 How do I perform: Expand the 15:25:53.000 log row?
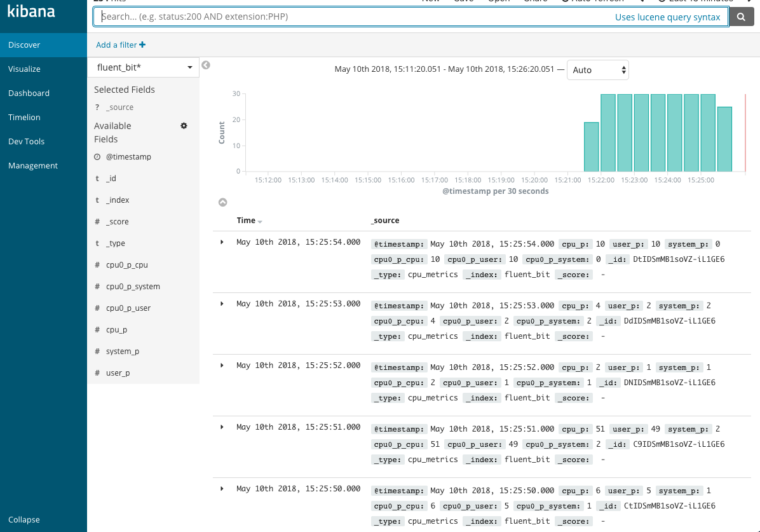coord(222,304)
